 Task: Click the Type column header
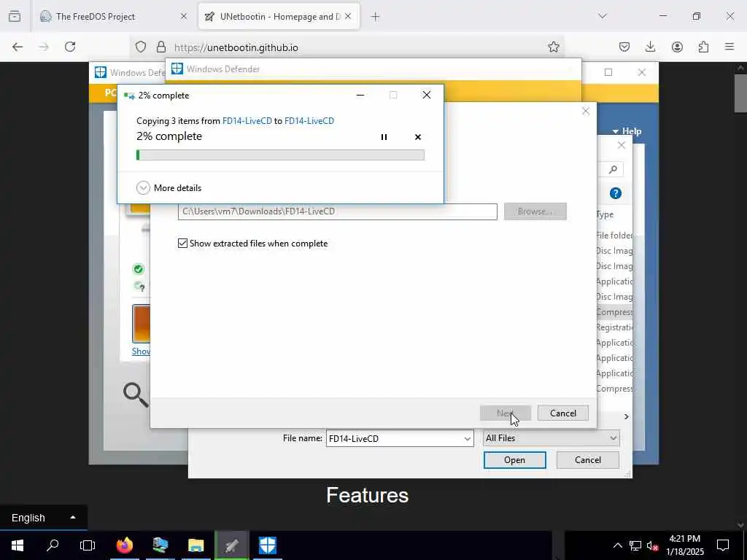point(605,214)
